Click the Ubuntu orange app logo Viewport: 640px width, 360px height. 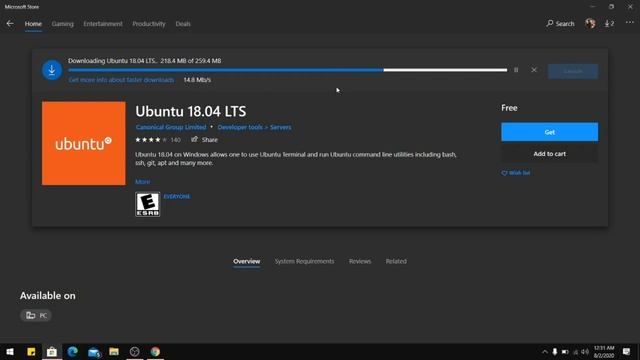[84, 143]
